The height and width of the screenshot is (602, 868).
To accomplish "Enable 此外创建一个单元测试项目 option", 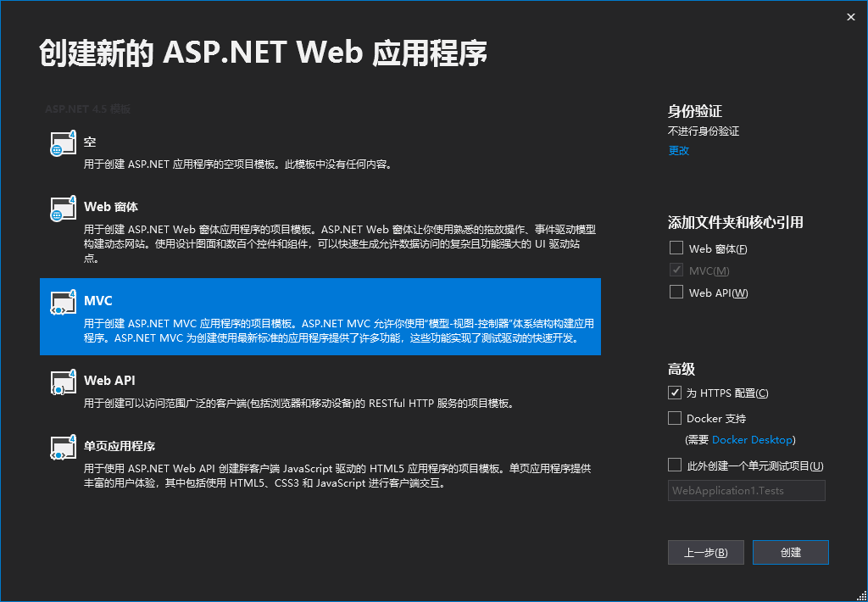I will click(675, 465).
